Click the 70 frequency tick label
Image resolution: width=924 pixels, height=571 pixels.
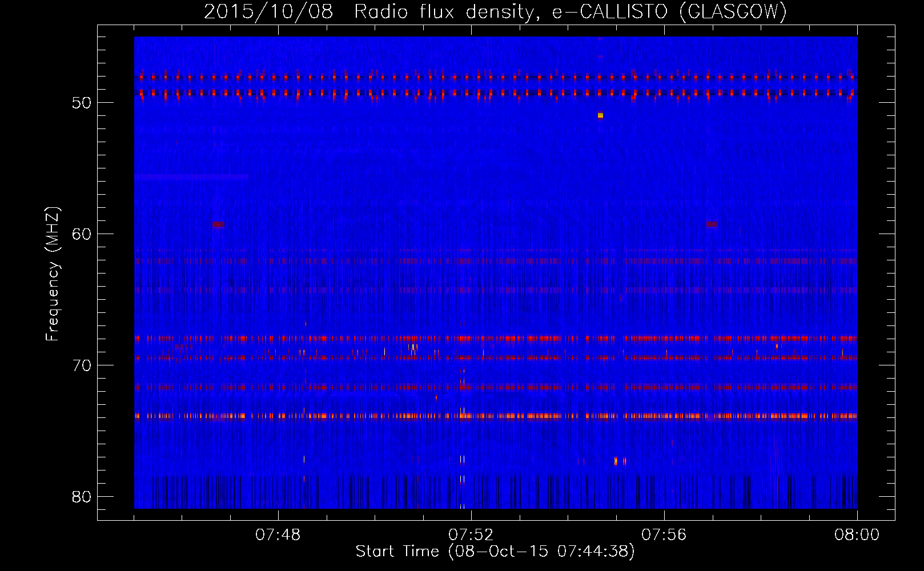pos(82,365)
